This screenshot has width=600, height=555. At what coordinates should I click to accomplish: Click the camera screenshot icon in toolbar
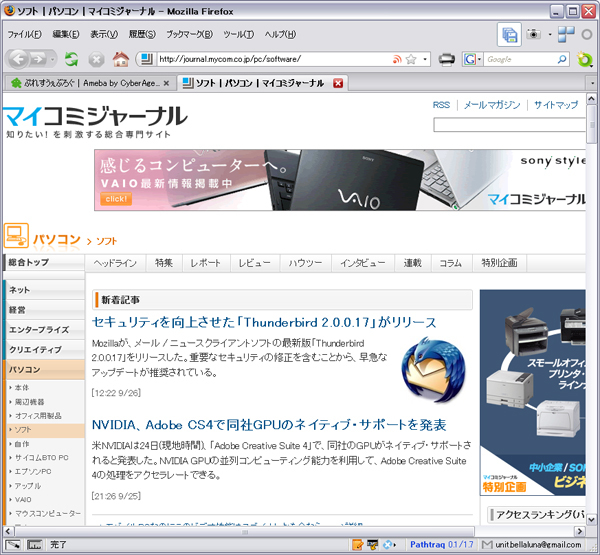pos(533,34)
